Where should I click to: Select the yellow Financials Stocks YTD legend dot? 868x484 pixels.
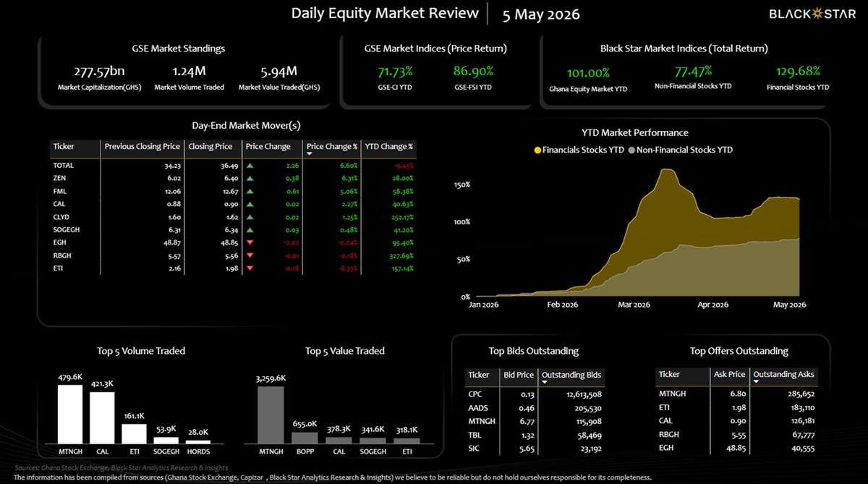pos(537,150)
